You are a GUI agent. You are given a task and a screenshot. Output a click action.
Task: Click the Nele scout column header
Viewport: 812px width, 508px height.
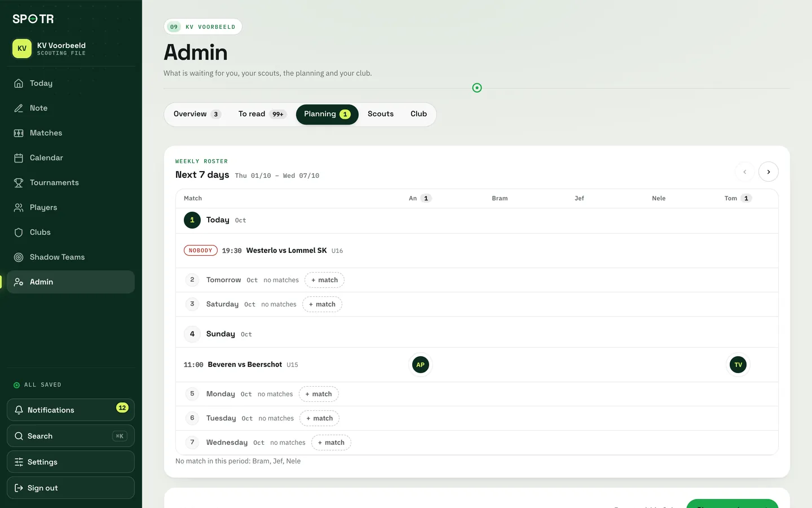pyautogui.click(x=659, y=198)
